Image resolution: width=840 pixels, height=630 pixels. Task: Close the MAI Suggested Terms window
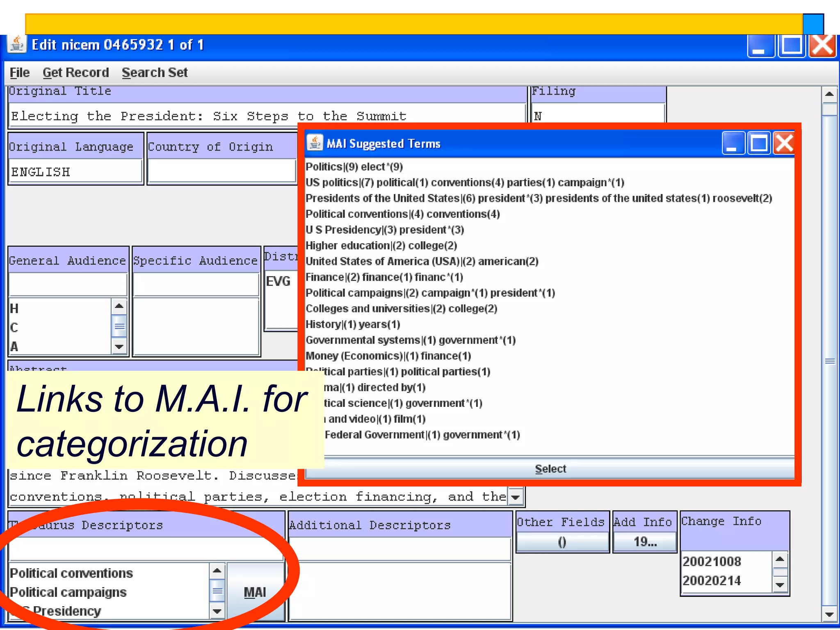tap(784, 143)
